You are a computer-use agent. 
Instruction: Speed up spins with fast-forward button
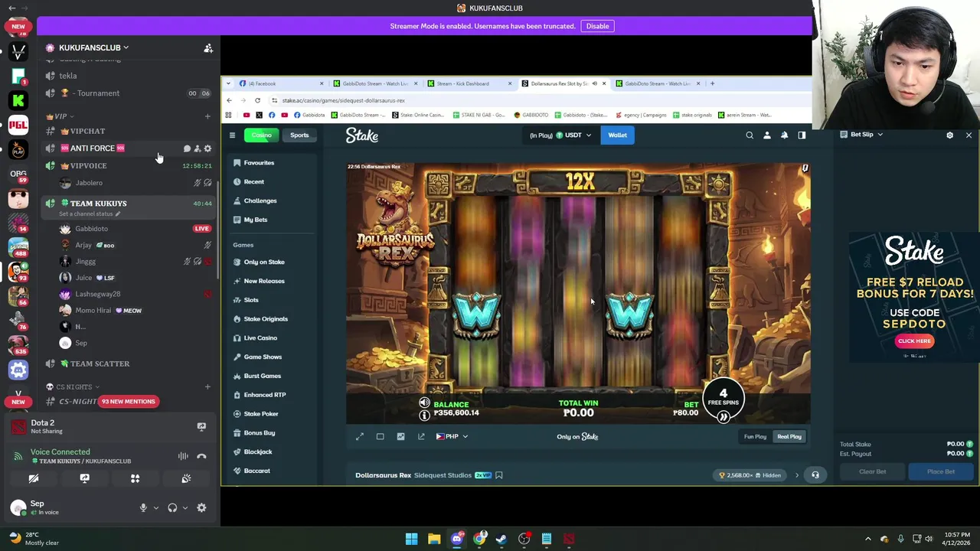724,417
